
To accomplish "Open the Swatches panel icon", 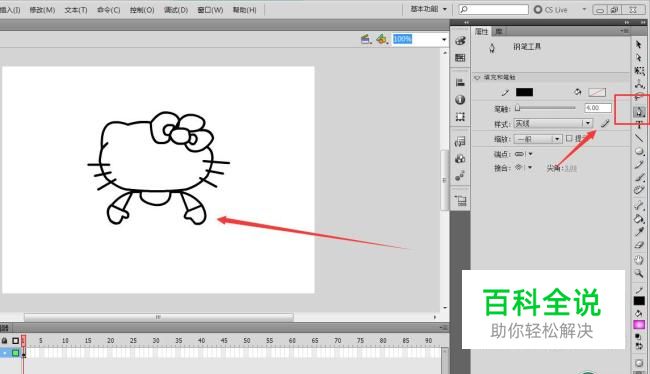I will tap(460, 58).
